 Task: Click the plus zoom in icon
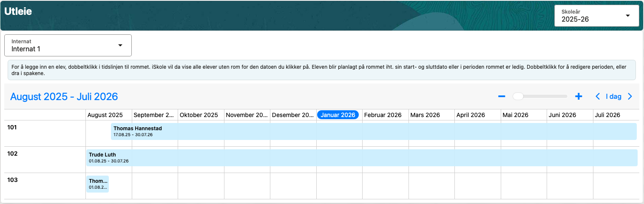pyautogui.click(x=578, y=97)
